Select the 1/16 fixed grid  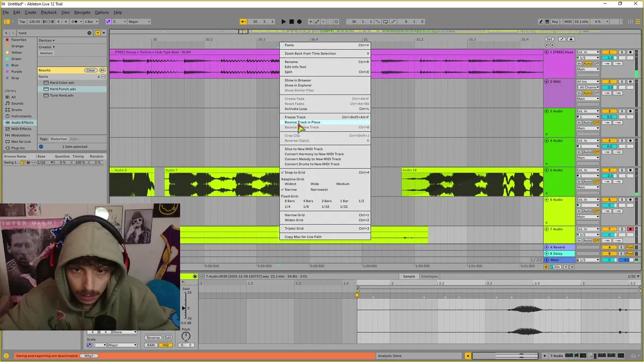point(326,207)
